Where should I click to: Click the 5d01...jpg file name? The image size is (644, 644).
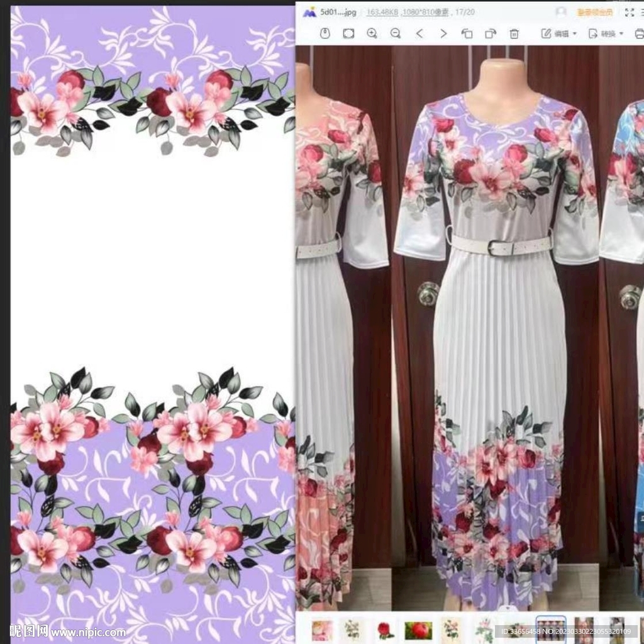[338, 12]
